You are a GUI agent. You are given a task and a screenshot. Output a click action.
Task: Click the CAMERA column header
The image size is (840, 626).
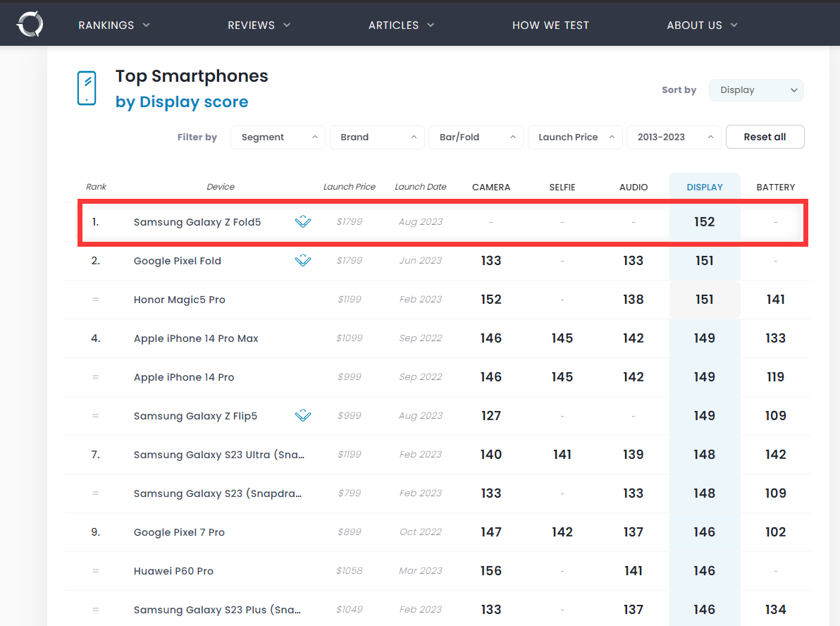pyautogui.click(x=491, y=188)
